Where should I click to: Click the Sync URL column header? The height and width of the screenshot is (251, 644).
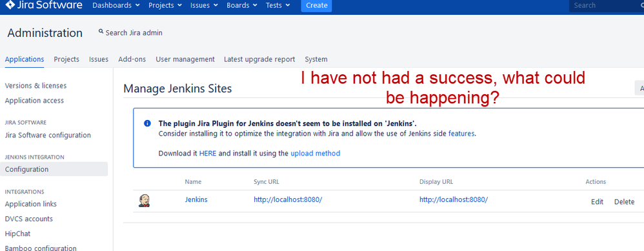tap(267, 181)
